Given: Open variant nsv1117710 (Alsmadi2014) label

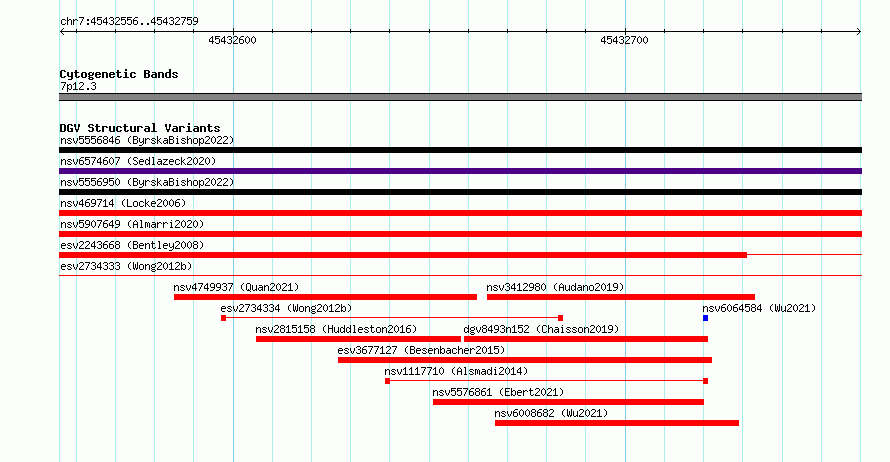Looking at the screenshot, I should click(456, 371).
